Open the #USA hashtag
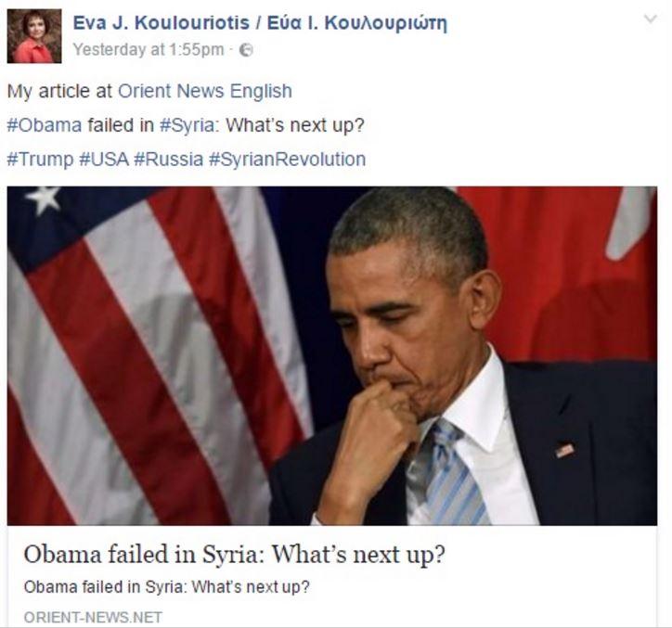Viewport: 672px width, 628px height. point(104,159)
